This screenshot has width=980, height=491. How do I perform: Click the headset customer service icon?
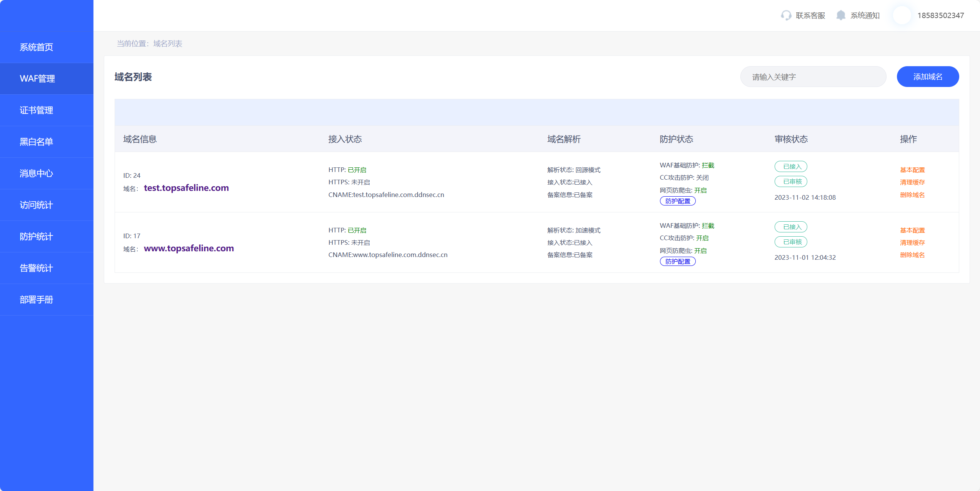pos(786,15)
